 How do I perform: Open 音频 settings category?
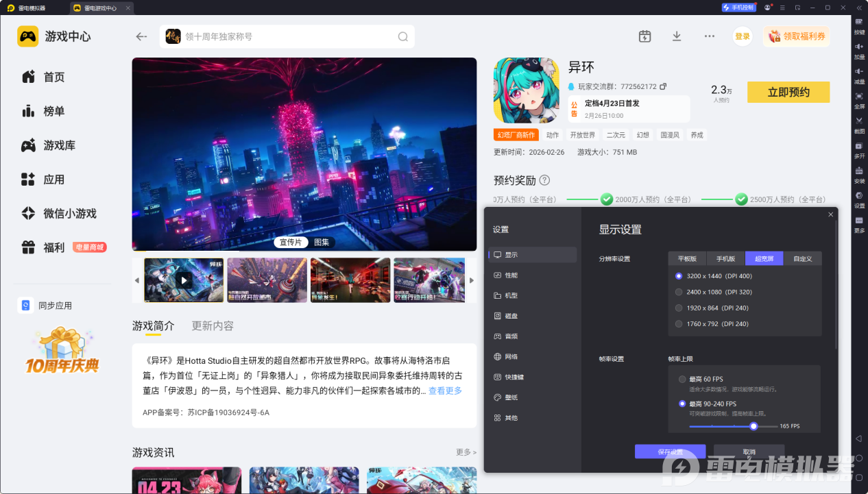point(533,336)
